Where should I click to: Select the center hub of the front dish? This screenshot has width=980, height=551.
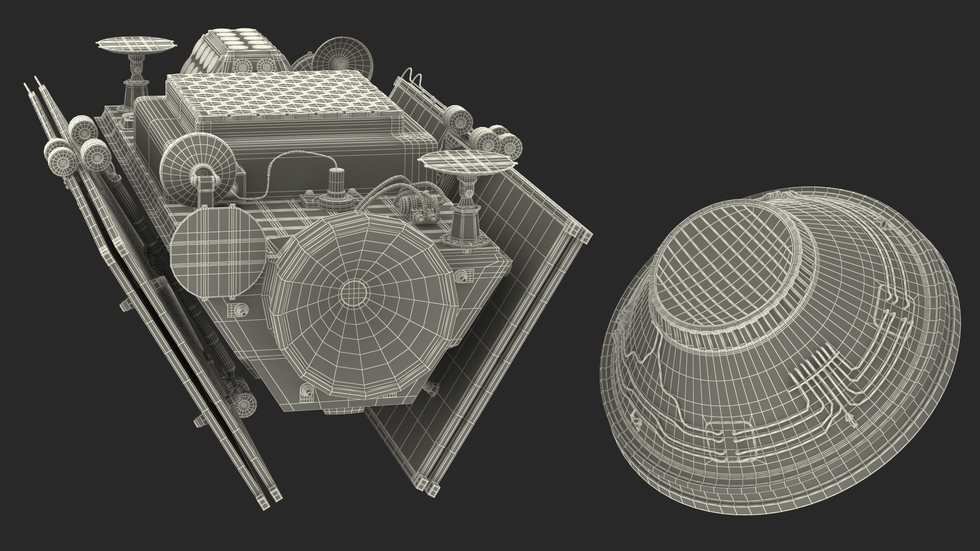[353, 292]
